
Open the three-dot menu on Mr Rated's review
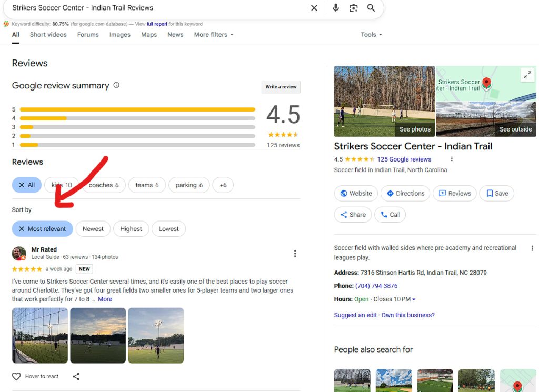click(x=295, y=254)
